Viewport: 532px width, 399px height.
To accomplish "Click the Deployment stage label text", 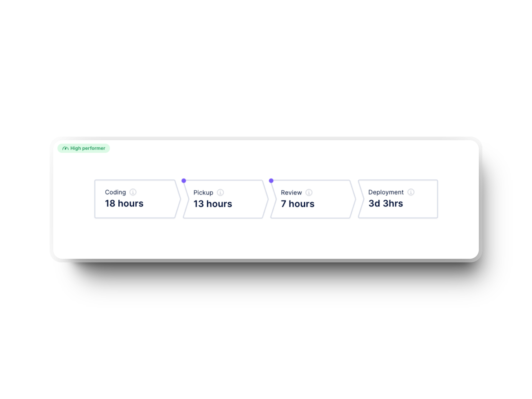I will coord(386,192).
